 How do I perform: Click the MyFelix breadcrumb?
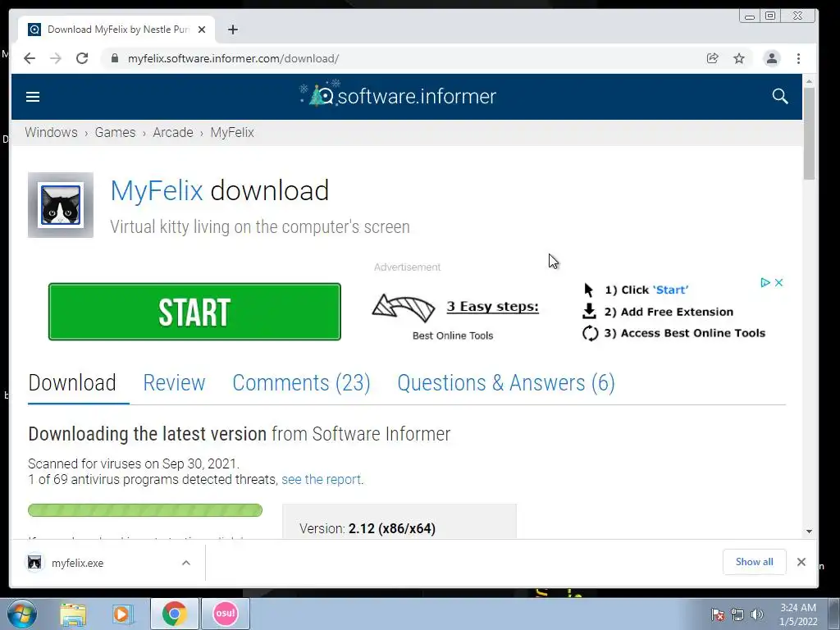232,132
